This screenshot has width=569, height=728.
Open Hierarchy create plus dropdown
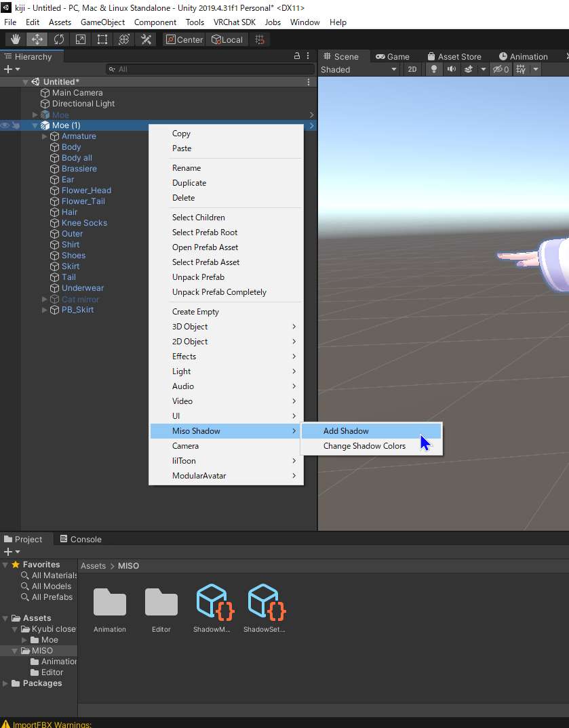tap(12, 69)
